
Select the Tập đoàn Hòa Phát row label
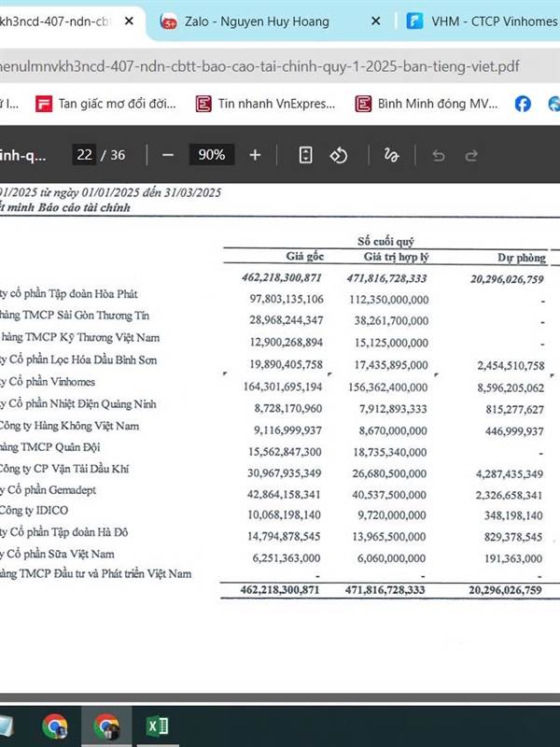coord(69,293)
